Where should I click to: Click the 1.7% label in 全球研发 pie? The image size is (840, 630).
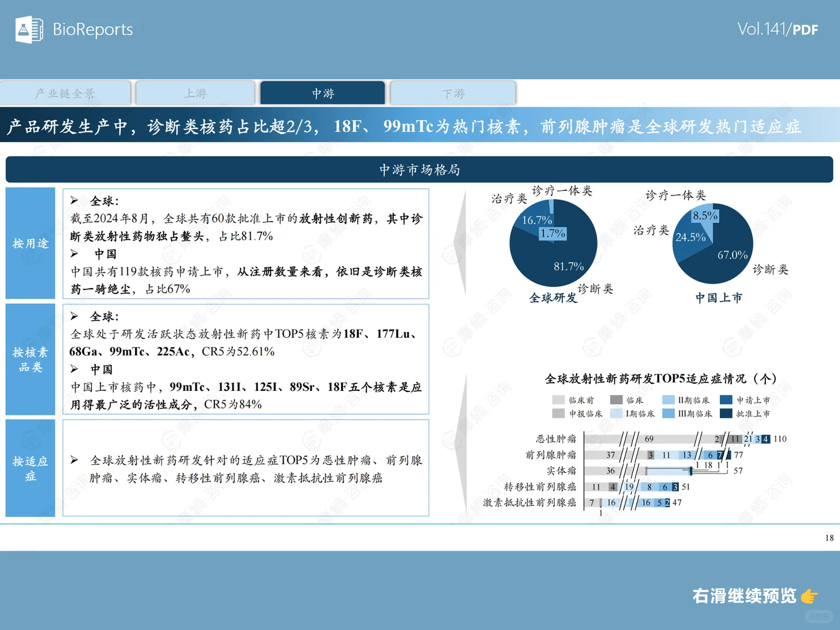[x=553, y=233]
